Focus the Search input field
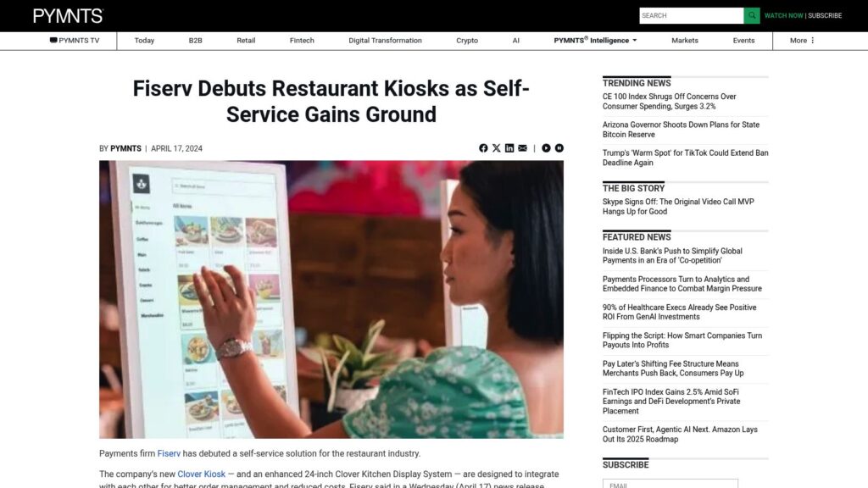This screenshot has width=868, height=488. [x=692, y=15]
